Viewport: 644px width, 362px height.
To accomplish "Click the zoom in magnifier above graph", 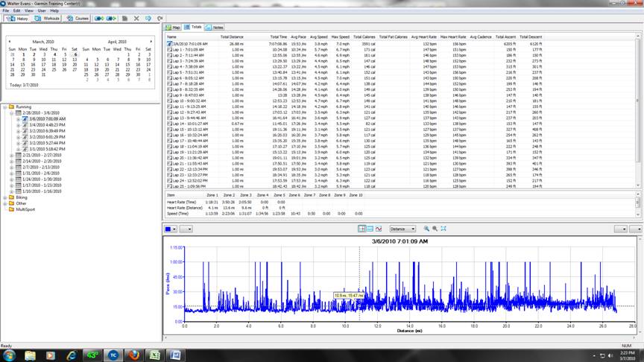I will click(426, 229).
